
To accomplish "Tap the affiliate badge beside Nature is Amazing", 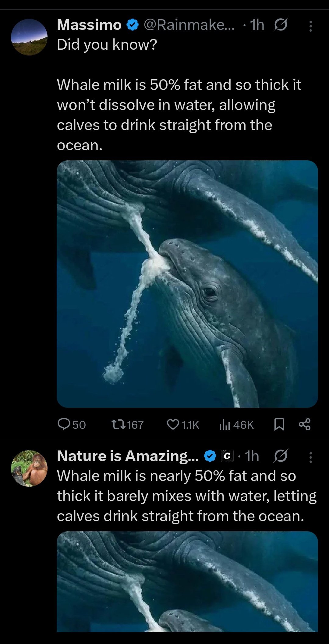I will [227, 456].
